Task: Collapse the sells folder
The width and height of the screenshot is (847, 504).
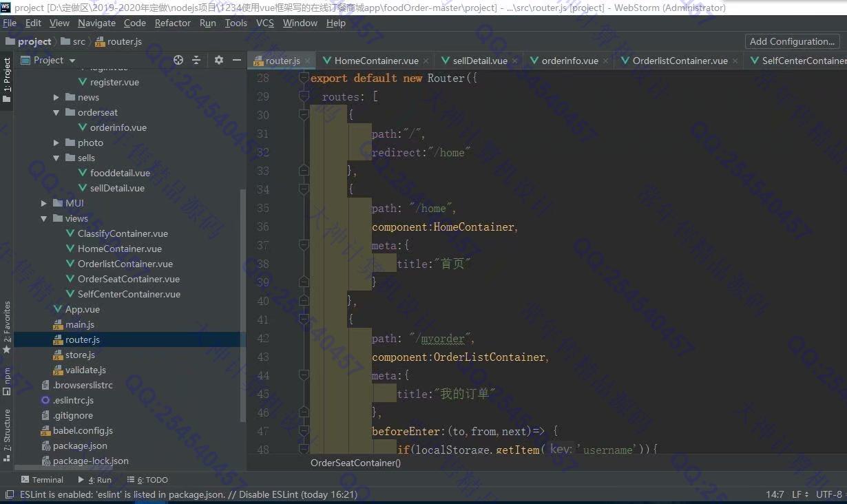Action: (x=56, y=158)
